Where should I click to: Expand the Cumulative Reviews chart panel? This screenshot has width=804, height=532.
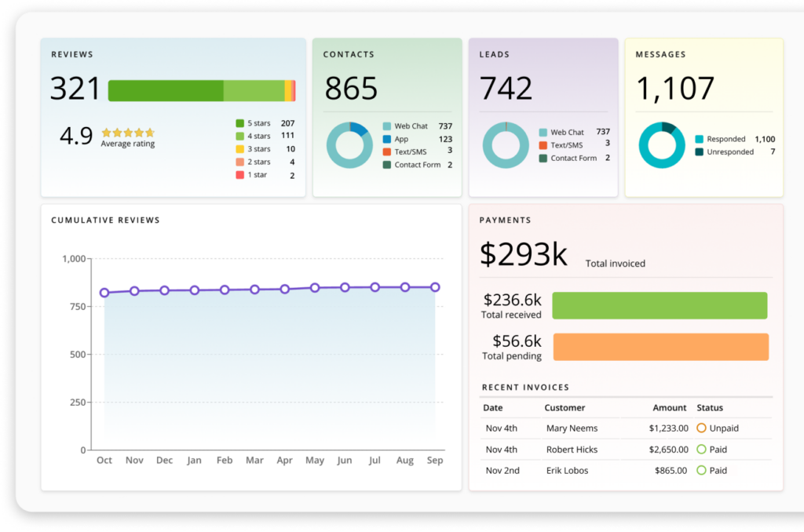click(105, 220)
